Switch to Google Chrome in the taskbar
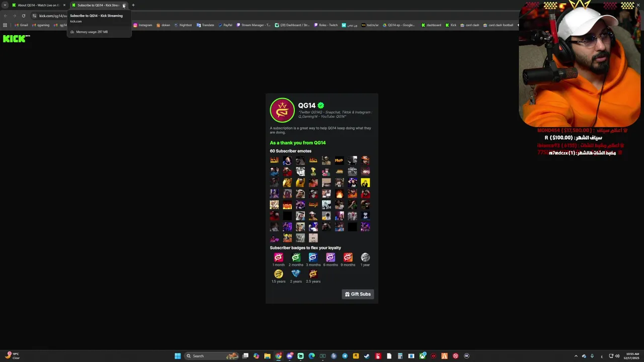This screenshot has width=644, height=362. tap(279, 356)
